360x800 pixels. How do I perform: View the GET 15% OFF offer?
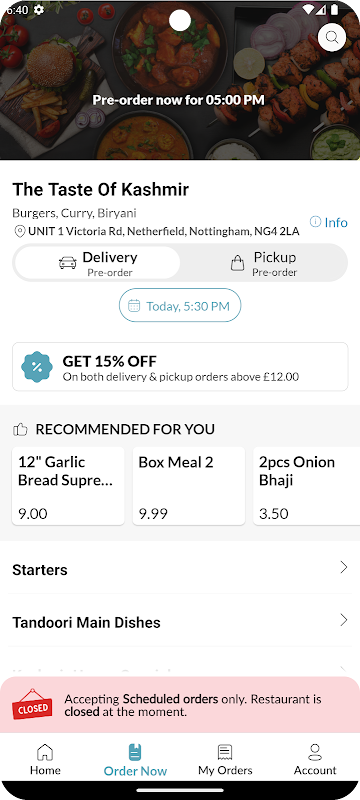180,366
